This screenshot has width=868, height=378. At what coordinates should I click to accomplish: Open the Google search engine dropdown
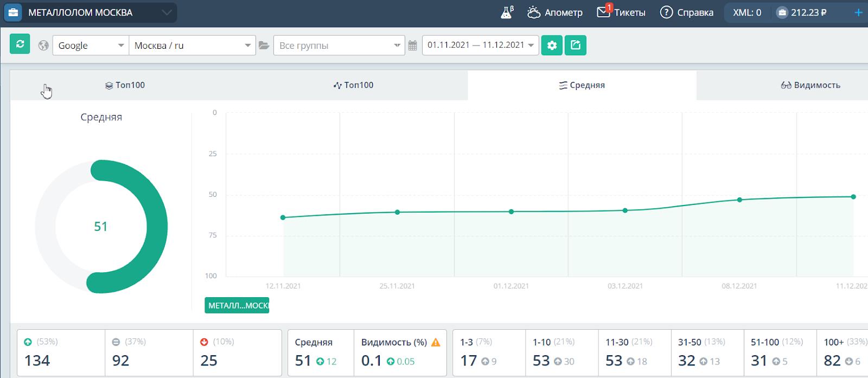pos(90,46)
